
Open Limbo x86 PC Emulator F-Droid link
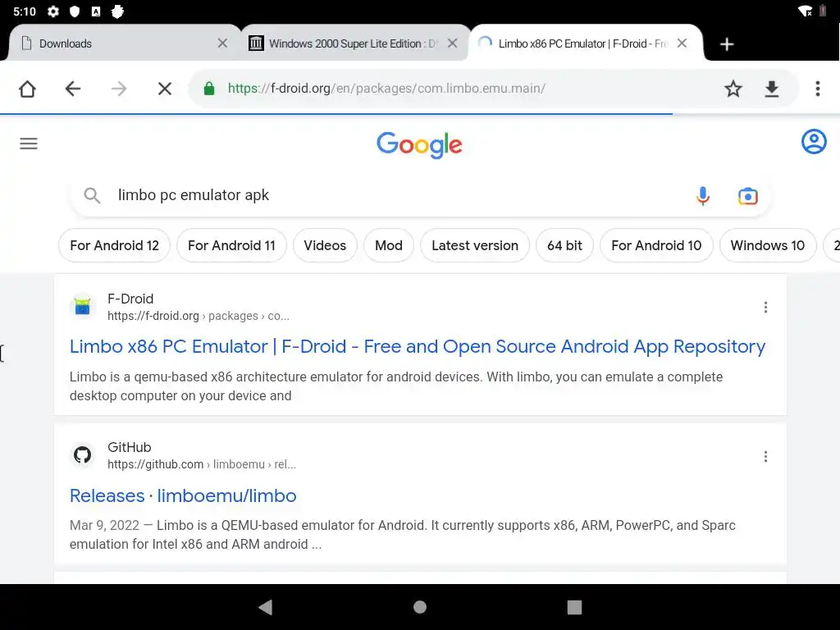(x=418, y=347)
